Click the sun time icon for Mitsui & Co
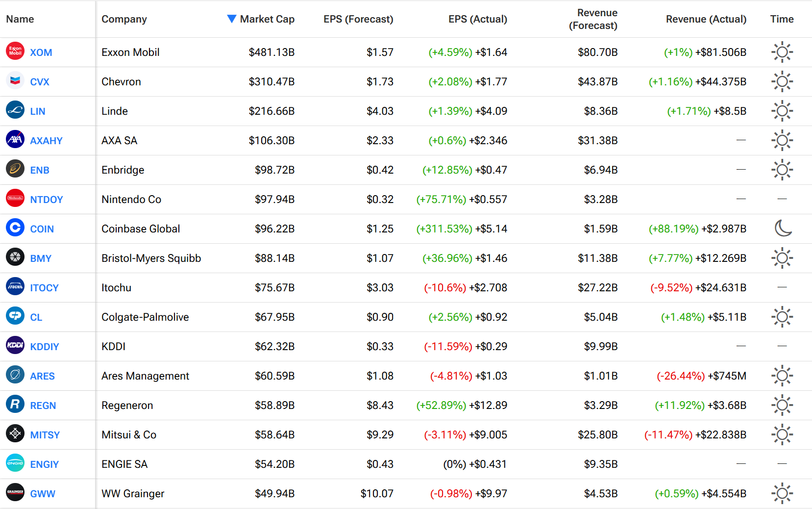This screenshot has height=509, width=812. tap(782, 434)
